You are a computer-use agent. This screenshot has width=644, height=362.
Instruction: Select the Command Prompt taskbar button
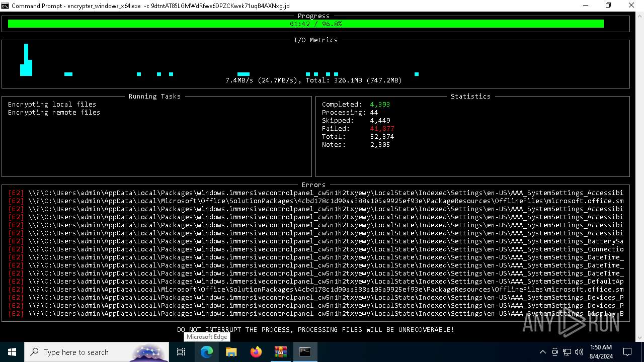305,352
